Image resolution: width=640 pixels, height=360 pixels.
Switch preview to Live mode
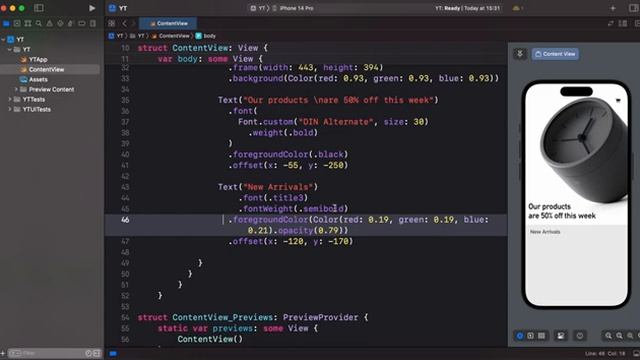(520, 336)
